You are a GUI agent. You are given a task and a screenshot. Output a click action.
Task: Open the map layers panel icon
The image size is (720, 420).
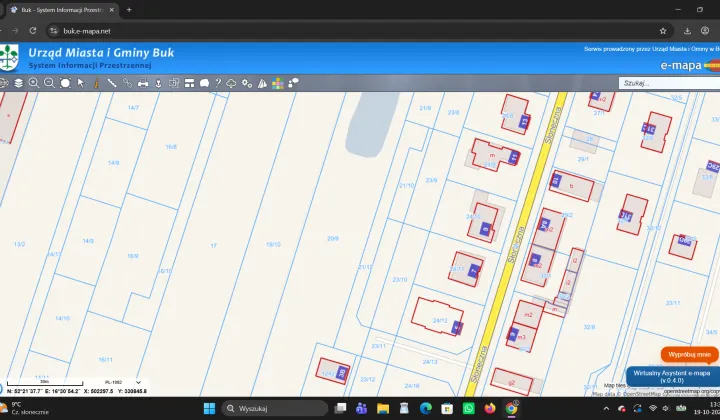pyautogui.click(x=18, y=83)
